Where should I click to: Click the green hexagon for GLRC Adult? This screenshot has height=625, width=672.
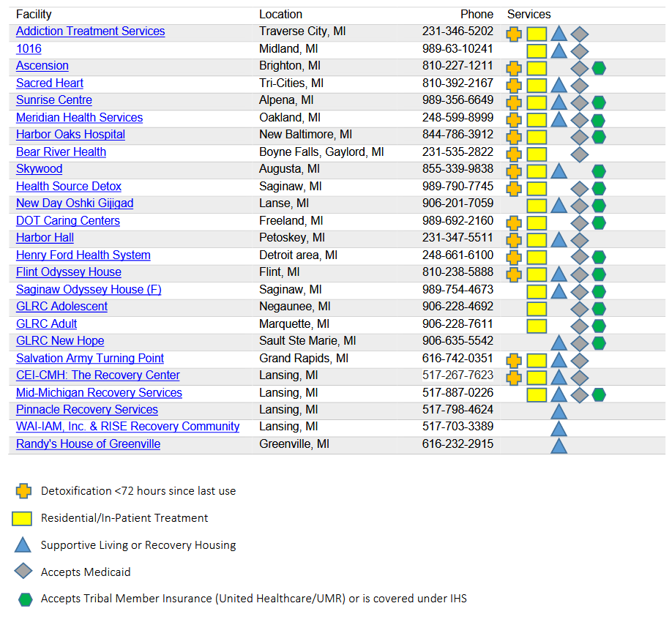point(599,326)
